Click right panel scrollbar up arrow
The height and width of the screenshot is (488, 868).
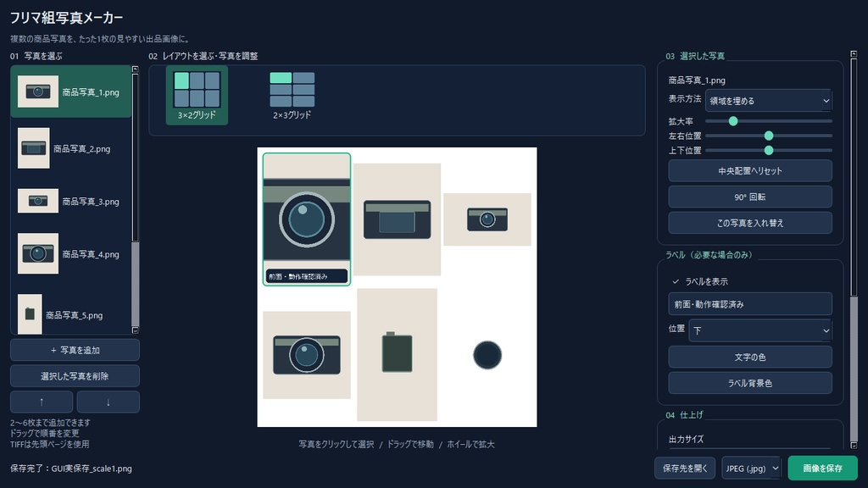point(854,54)
